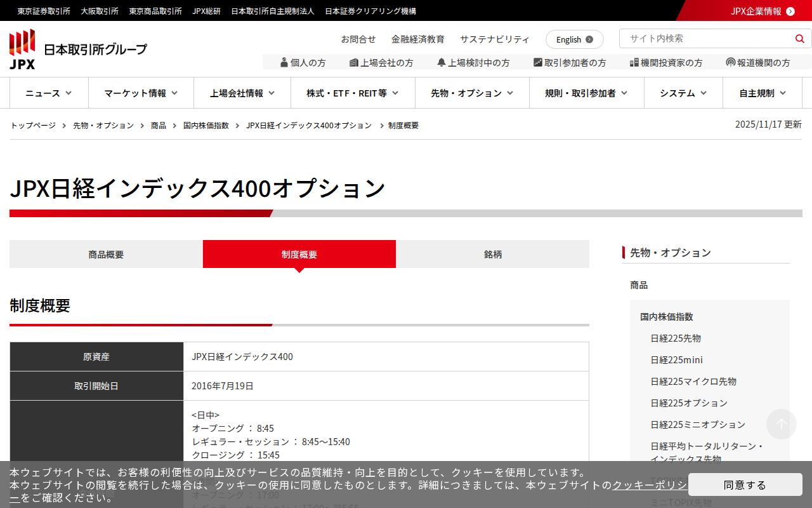Viewport: 812px width, 508px height.
Task: Click the 原資産 table header cell
Action: pyautogui.click(x=96, y=357)
